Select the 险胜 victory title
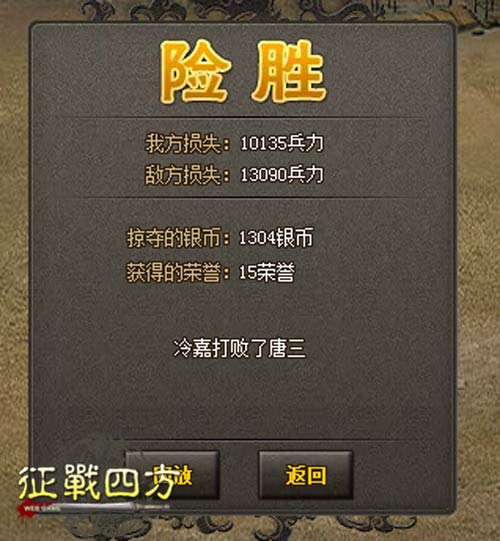Viewport: 500px width, 541px height. tap(243, 72)
